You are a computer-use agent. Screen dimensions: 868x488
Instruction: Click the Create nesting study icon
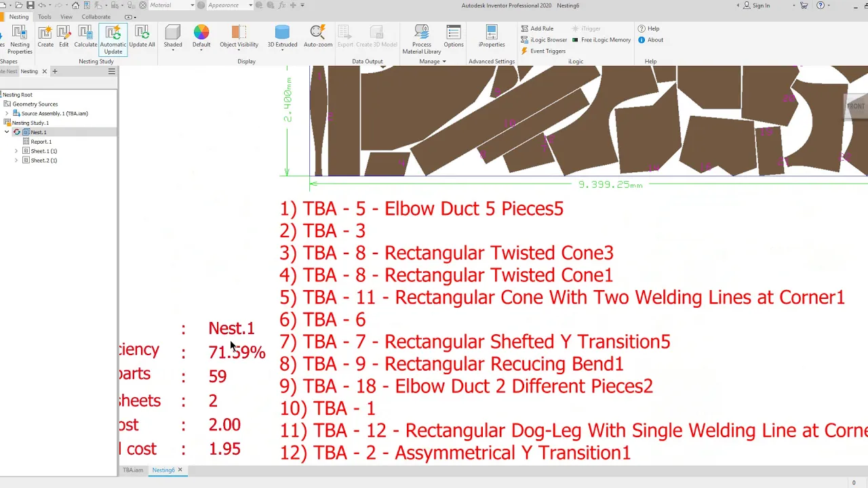[x=45, y=37]
